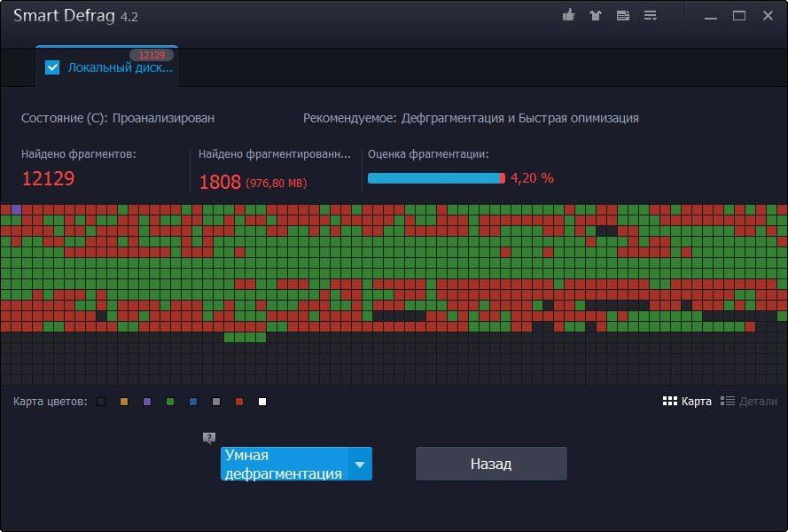This screenshot has height=532, width=788.
Task: Click the large red 12129 fragments count
Action: pyautogui.click(x=48, y=178)
